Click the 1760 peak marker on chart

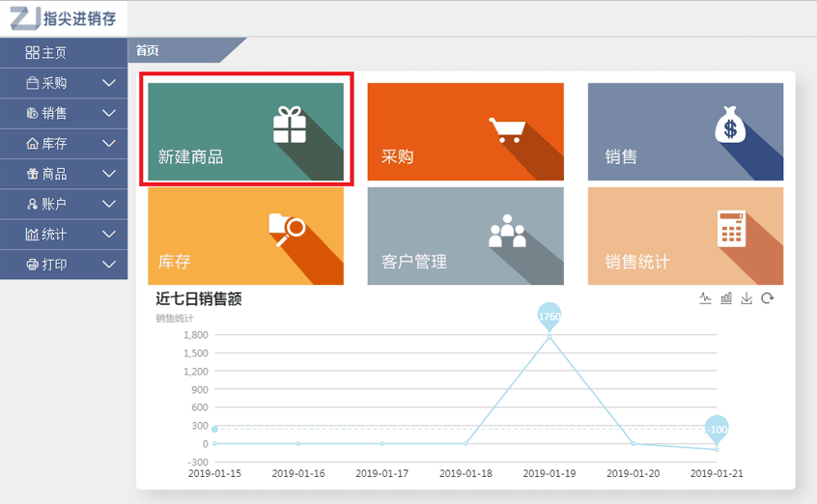pyautogui.click(x=549, y=317)
